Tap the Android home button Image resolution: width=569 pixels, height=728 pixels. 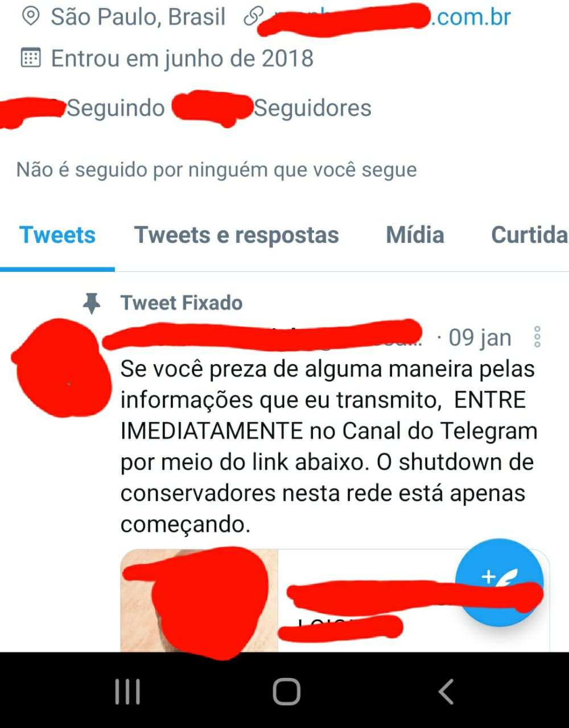(286, 692)
